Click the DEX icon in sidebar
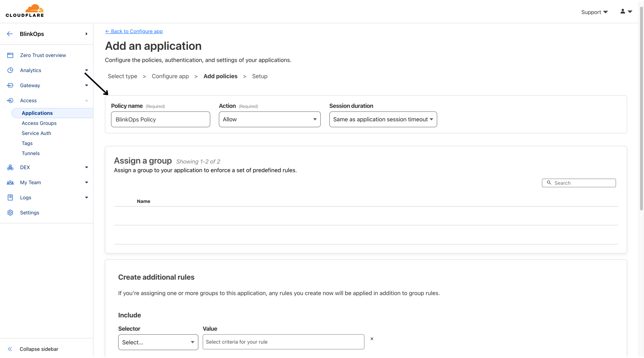Screen dimensions: 644x358 tap(10, 167)
